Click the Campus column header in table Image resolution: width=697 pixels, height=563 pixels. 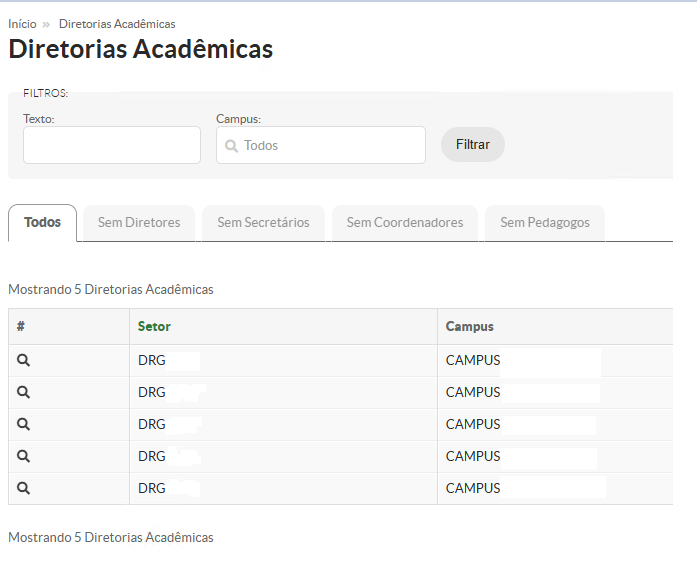pyautogui.click(x=469, y=326)
